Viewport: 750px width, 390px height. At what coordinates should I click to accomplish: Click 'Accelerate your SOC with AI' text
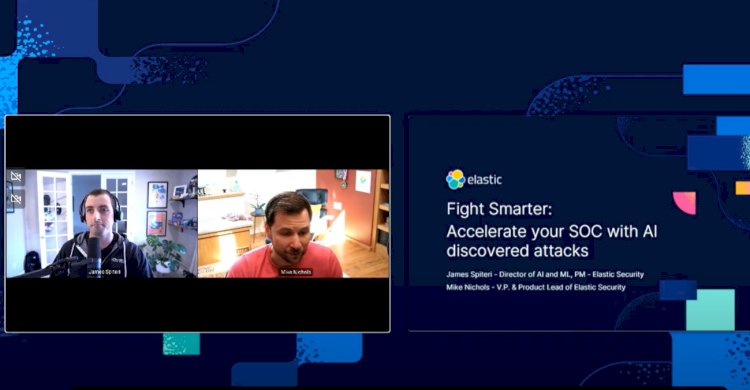(551, 232)
